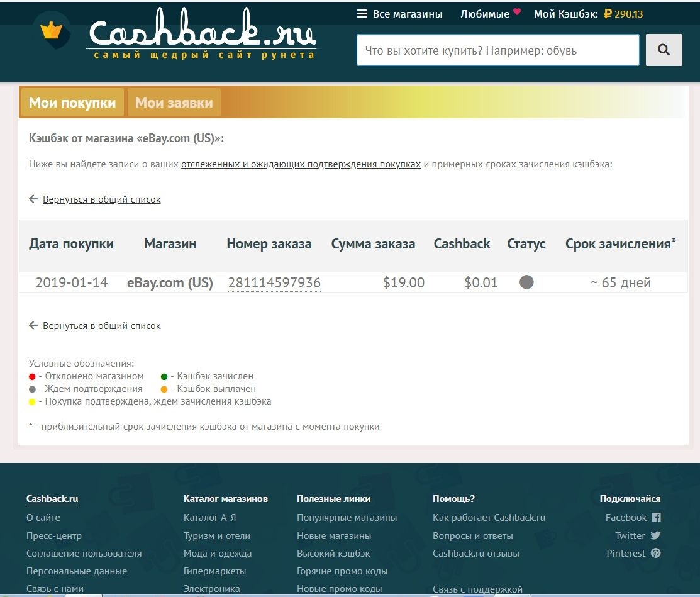
Task: Click the crown logo icon
Action: (x=52, y=30)
